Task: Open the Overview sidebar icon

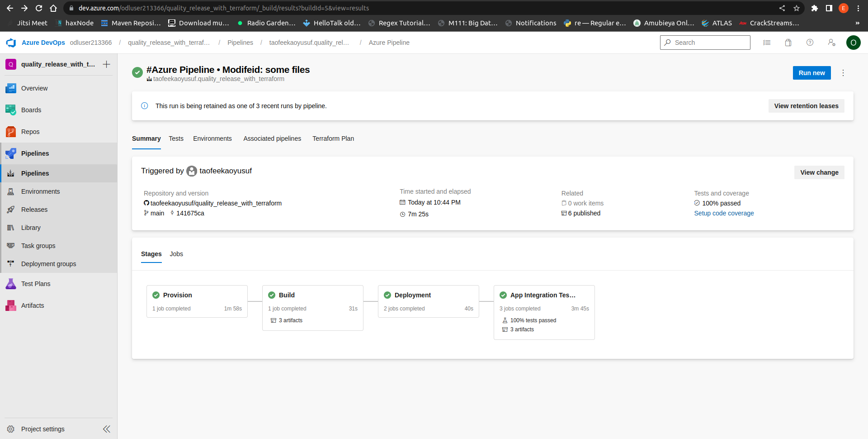Action: click(x=11, y=88)
